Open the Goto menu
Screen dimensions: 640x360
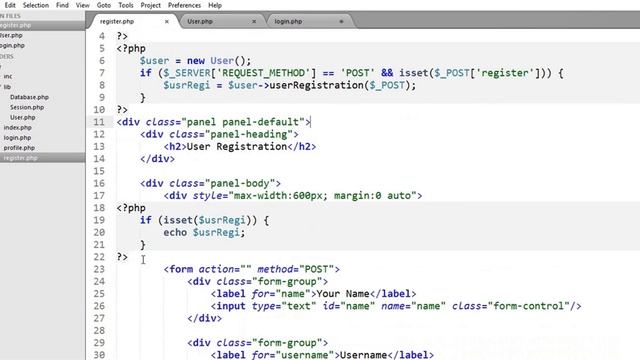pos(104,5)
